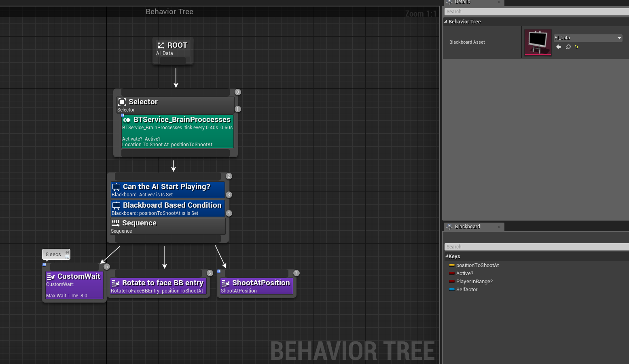Screen dimensions: 629x364
Task: Click the yellow use-selected-asset arrow icon
Action: coord(576,46)
